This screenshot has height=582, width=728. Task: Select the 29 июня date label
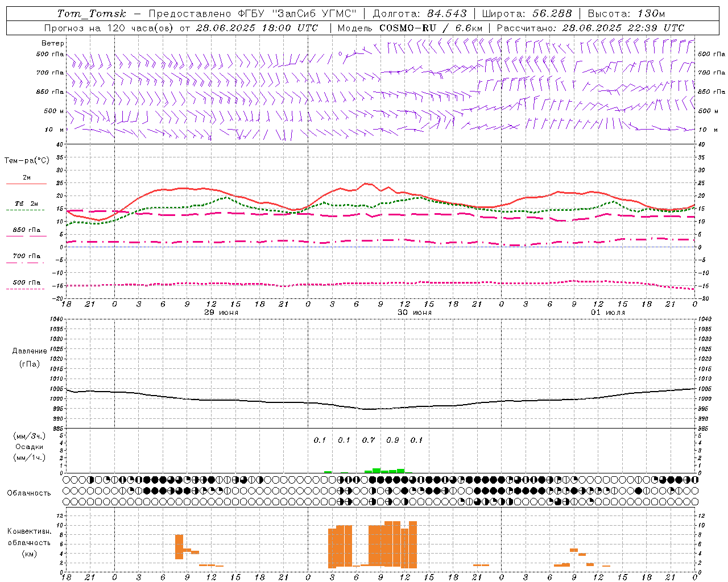click(221, 313)
